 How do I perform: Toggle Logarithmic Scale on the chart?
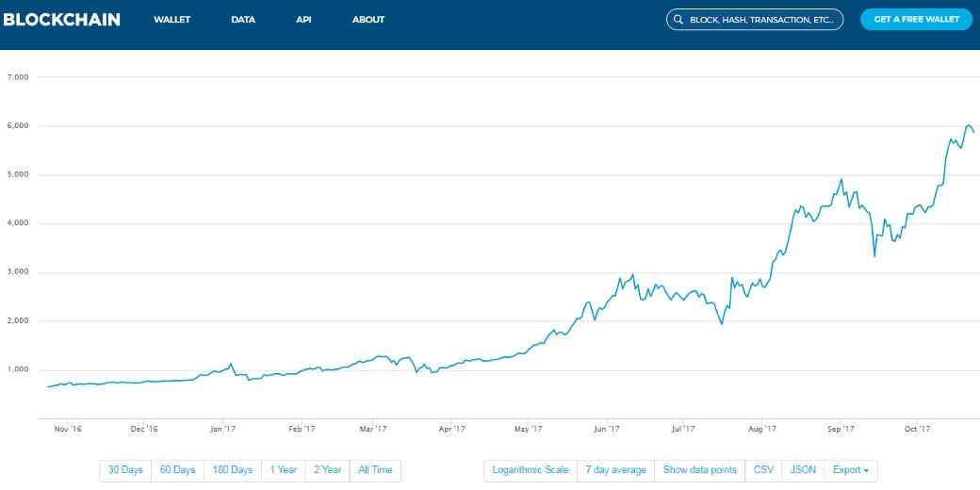531,470
